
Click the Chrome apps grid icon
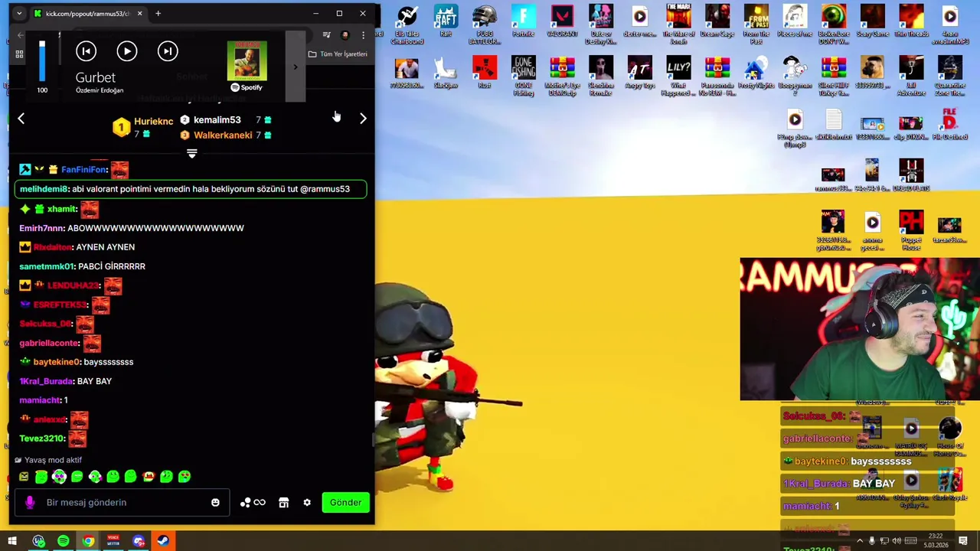(19, 54)
